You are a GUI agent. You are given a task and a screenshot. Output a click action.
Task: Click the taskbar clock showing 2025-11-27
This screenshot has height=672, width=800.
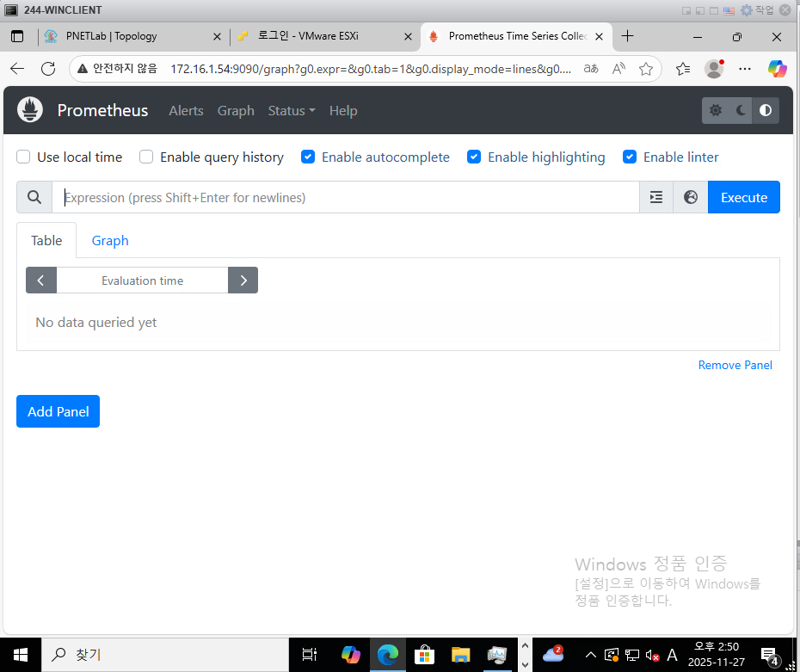point(716,655)
